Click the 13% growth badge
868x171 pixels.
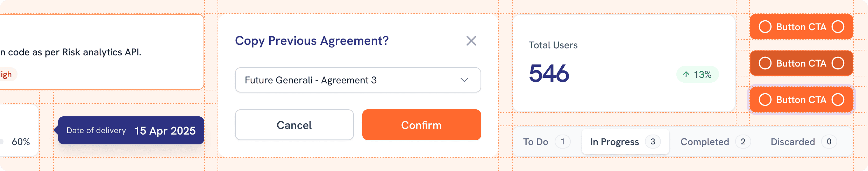pyautogui.click(x=698, y=74)
